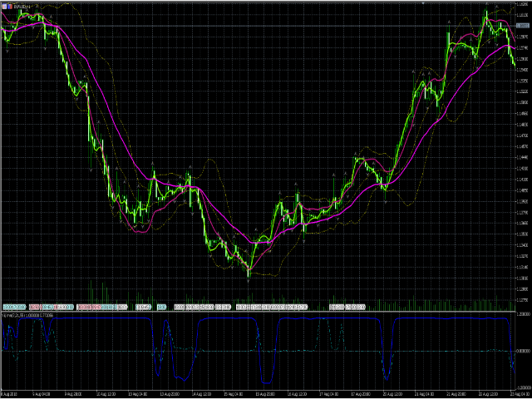Click the leftmost cyan event label above indicator window

(x=13, y=307)
